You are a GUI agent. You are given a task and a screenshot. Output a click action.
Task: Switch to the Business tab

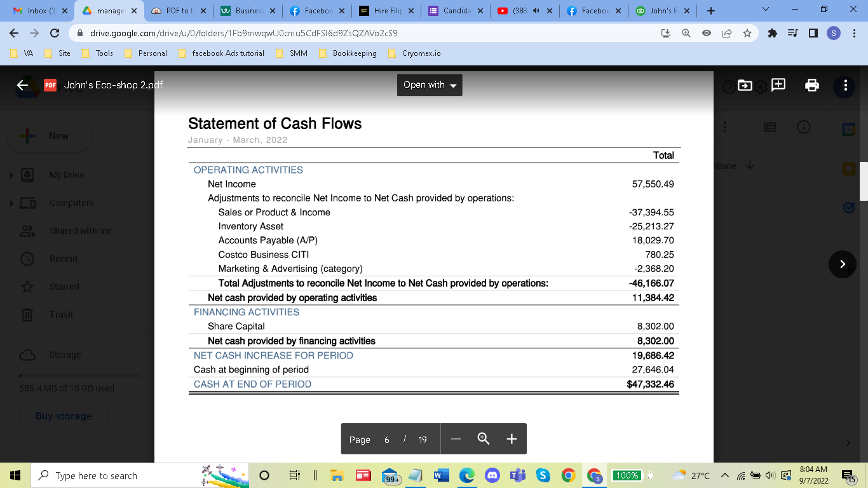click(x=248, y=11)
